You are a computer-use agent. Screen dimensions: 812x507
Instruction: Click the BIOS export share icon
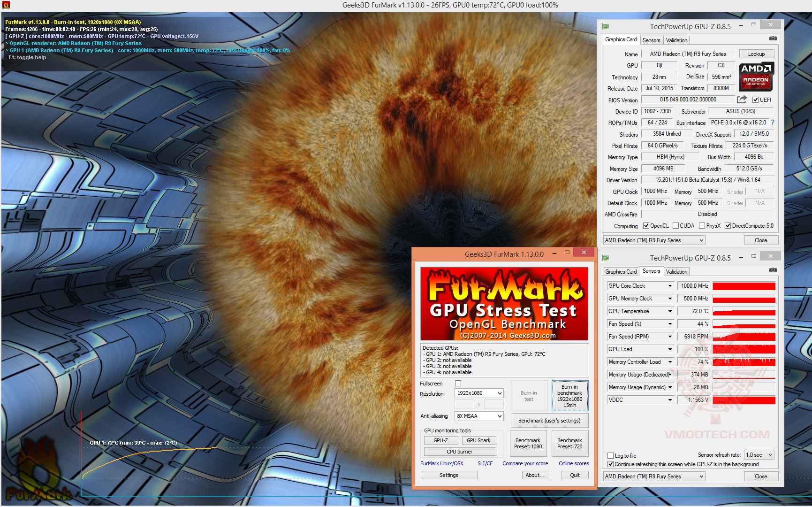coord(742,99)
